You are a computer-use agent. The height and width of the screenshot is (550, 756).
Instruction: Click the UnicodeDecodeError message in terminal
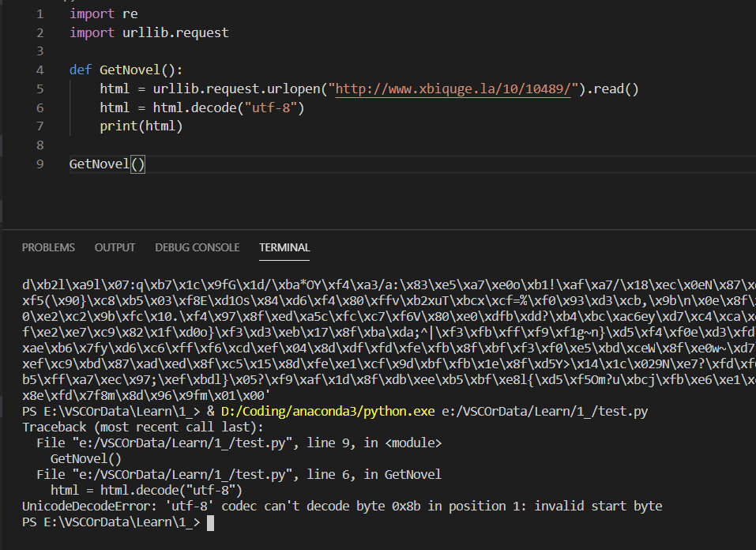click(342, 506)
